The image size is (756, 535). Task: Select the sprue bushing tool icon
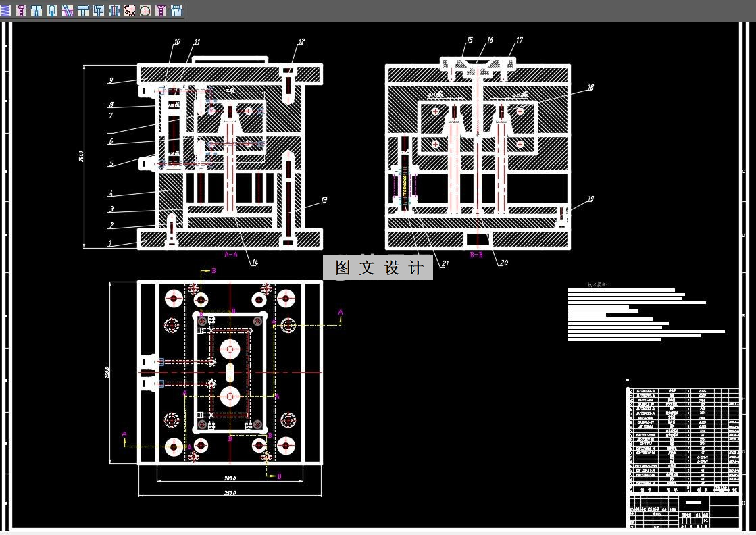click(x=36, y=11)
